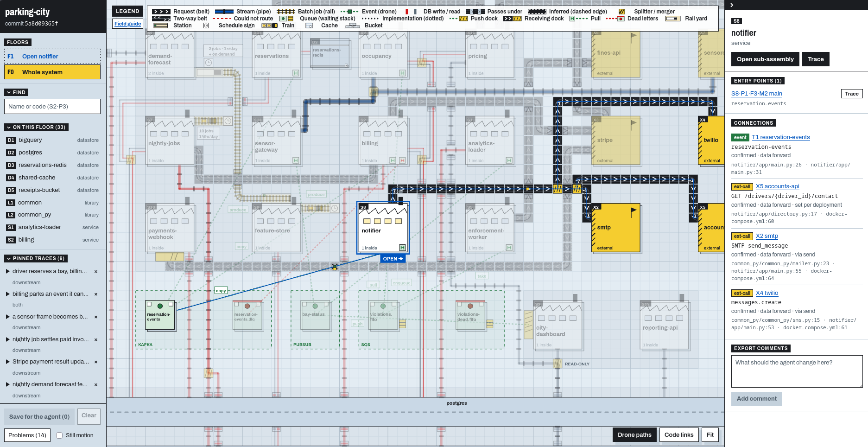This screenshot has width=868, height=447.
Task: Click the drone marker on the event path
Action: coord(335,267)
